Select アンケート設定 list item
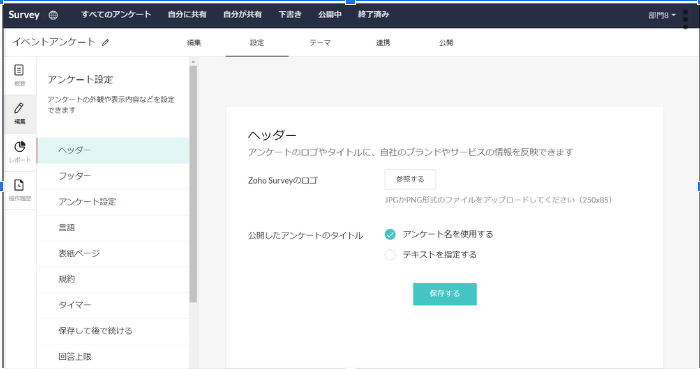This screenshot has width=700, height=369. [x=113, y=202]
